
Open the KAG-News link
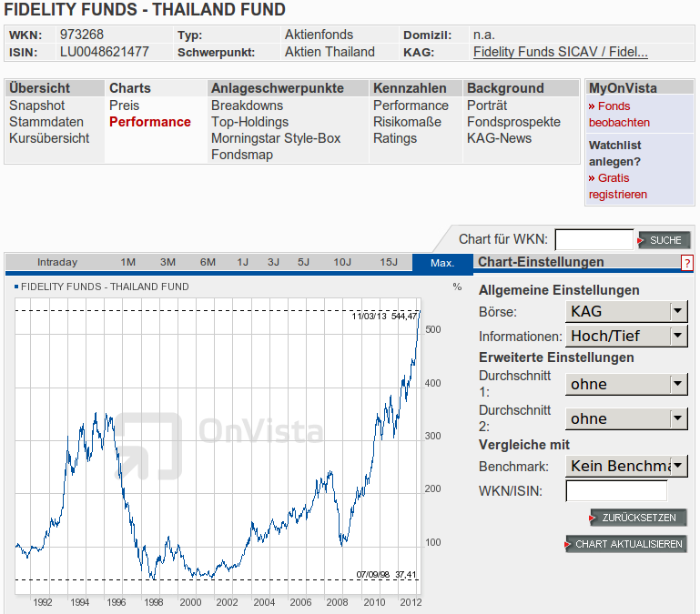499,138
